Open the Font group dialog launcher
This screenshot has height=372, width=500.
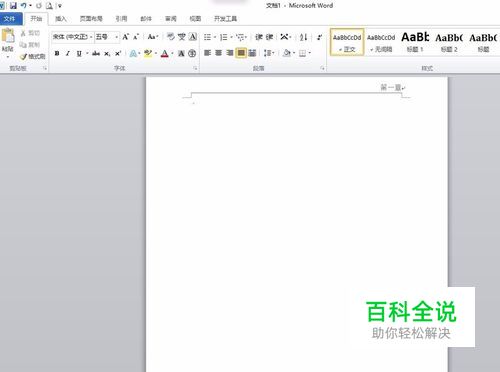[x=196, y=68]
